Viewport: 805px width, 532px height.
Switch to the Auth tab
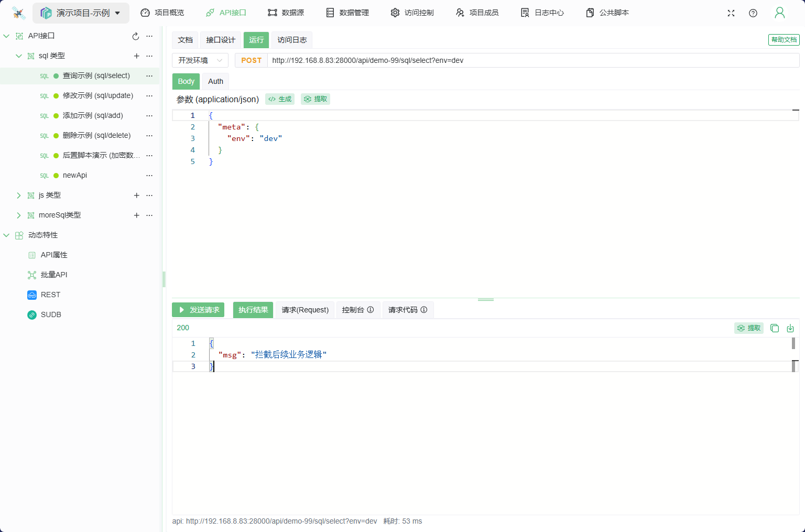(215, 81)
